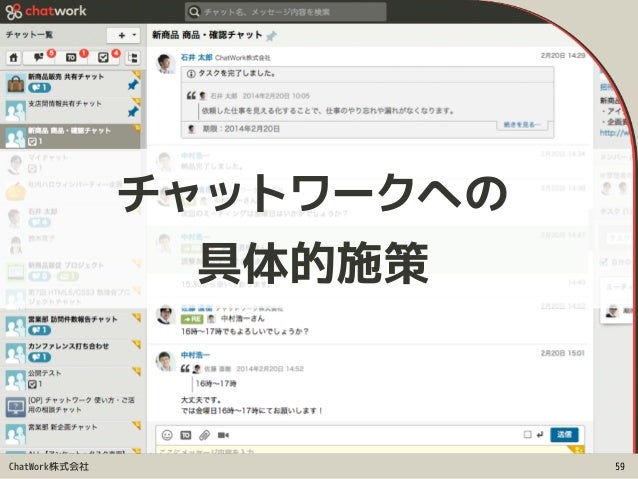Click sender name 中村浩一 at 15:01
Screen dimensions: 638x479
click(x=196, y=355)
